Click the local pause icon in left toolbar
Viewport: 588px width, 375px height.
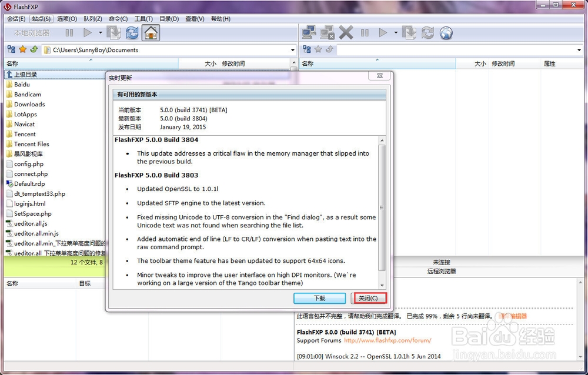(x=69, y=33)
